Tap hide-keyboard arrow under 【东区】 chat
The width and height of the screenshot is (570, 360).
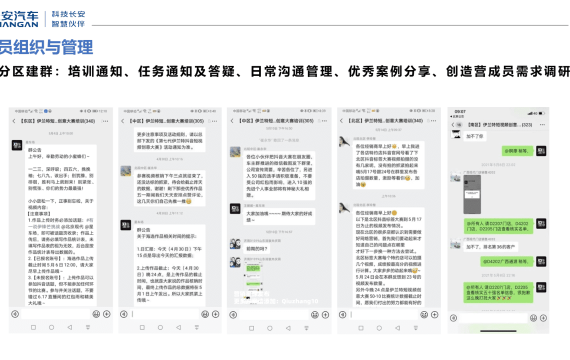(88, 328)
